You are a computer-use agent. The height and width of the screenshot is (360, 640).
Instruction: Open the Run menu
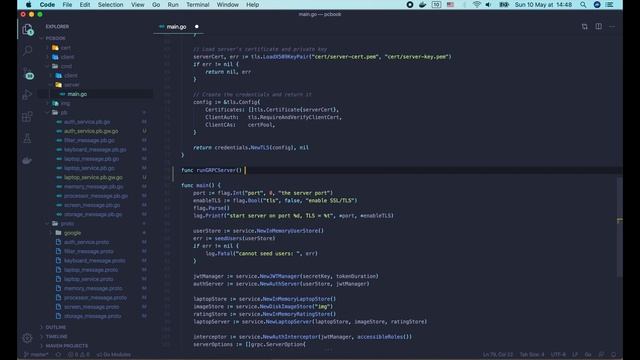point(173,4)
